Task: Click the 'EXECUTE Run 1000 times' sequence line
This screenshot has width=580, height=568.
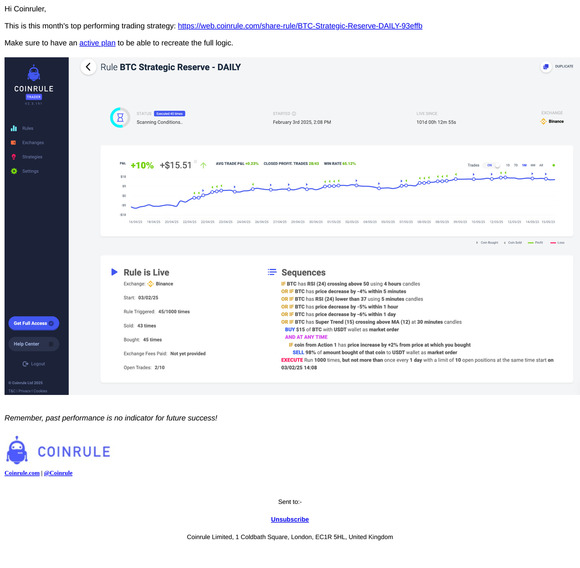Action: pos(417,364)
